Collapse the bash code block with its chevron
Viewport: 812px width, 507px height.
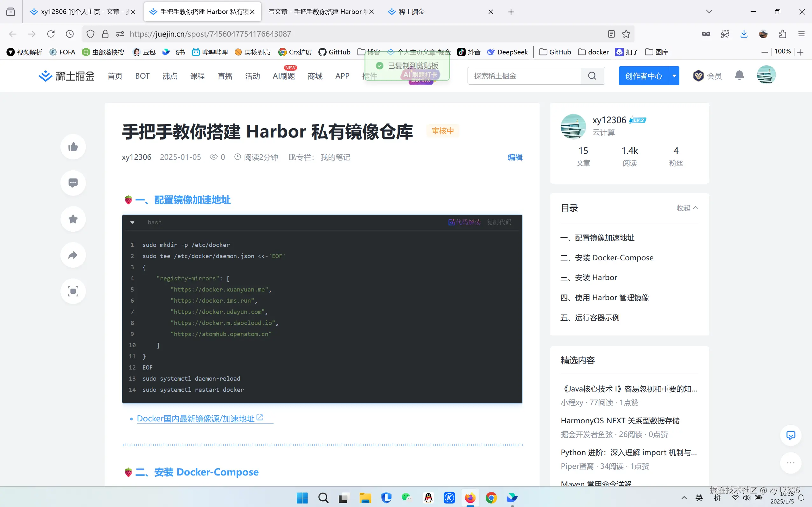click(x=132, y=222)
